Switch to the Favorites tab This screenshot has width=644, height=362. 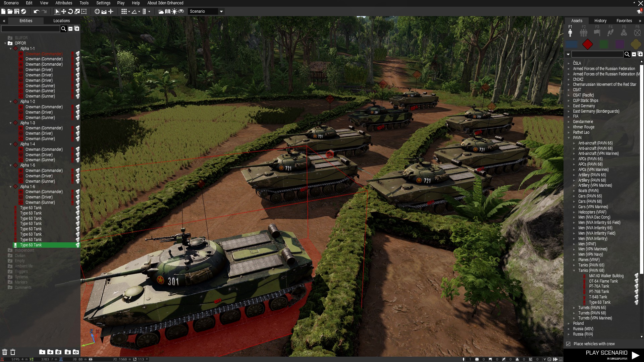[x=624, y=21]
